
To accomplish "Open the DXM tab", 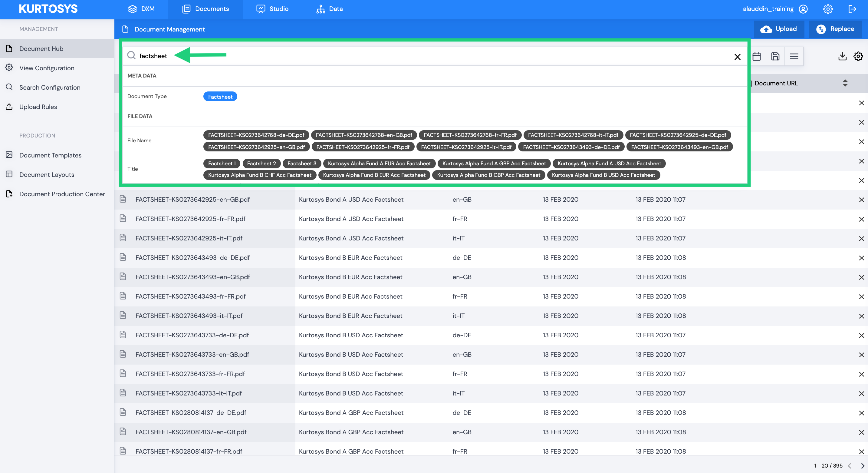I will coord(142,9).
